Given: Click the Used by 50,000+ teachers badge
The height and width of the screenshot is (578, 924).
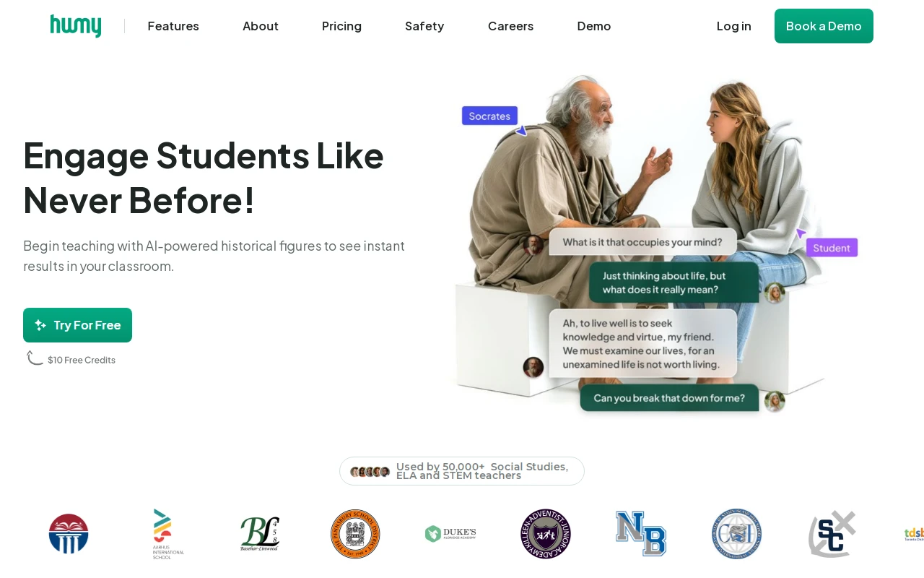Looking at the screenshot, I should coord(462,471).
